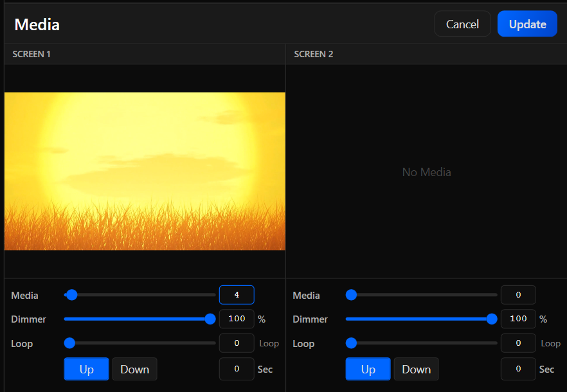The image size is (567, 392).
Task: Click the Cancel button
Action: tap(462, 24)
